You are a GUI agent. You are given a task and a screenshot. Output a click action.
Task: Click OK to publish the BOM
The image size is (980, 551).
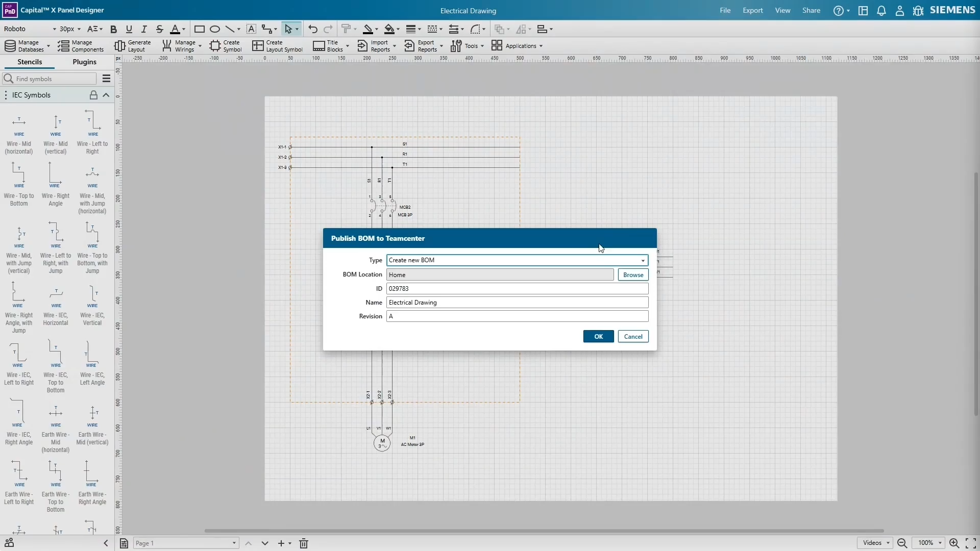tap(598, 336)
